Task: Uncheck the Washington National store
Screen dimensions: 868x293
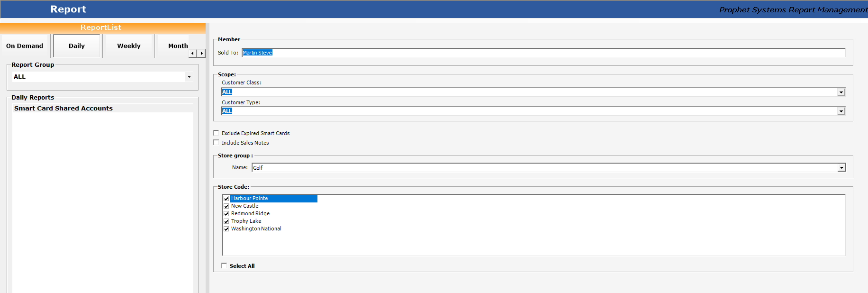Action: [x=226, y=229]
